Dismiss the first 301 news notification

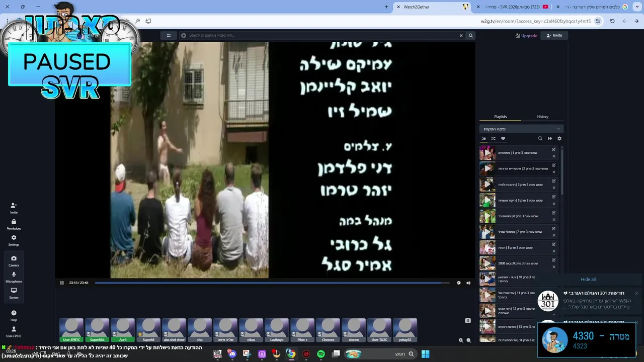pos(636,293)
